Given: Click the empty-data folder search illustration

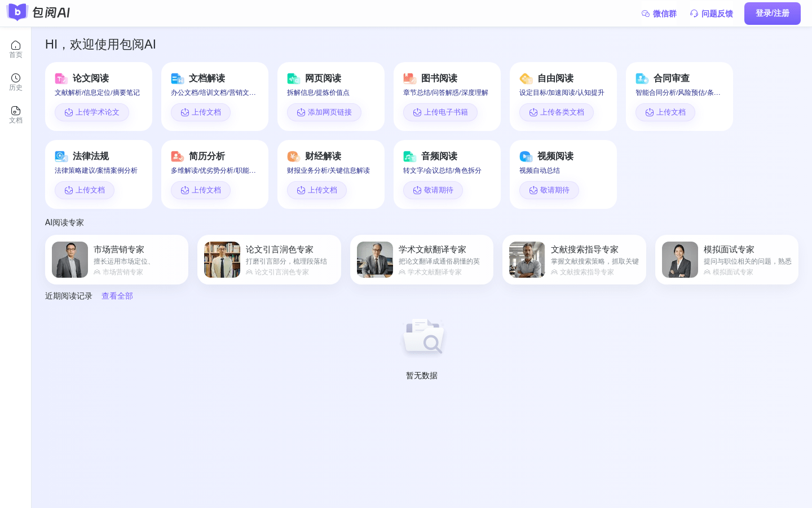Looking at the screenshot, I should [x=422, y=337].
